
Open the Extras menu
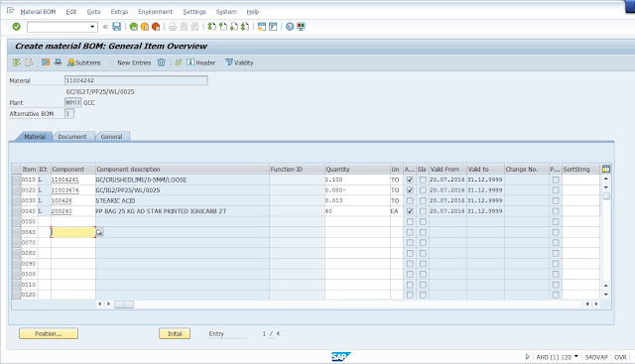(x=119, y=12)
